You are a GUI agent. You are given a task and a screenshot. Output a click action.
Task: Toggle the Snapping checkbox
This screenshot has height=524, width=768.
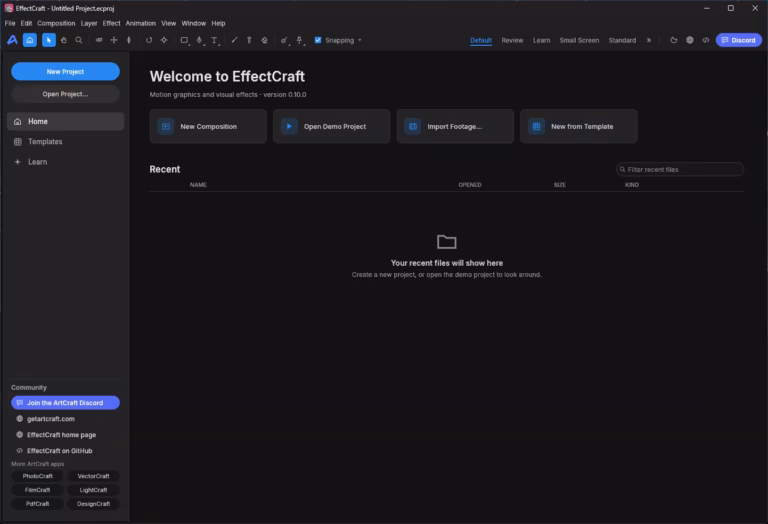pyautogui.click(x=318, y=40)
